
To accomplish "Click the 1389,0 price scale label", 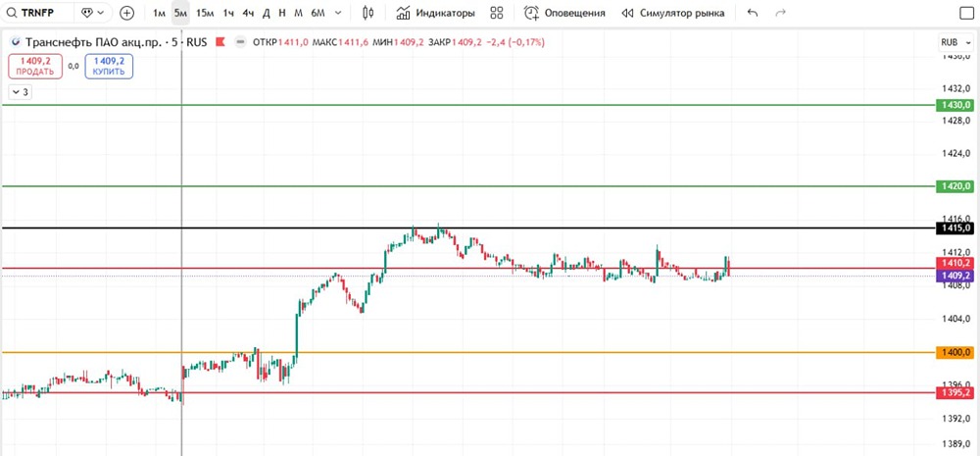I will click(956, 444).
